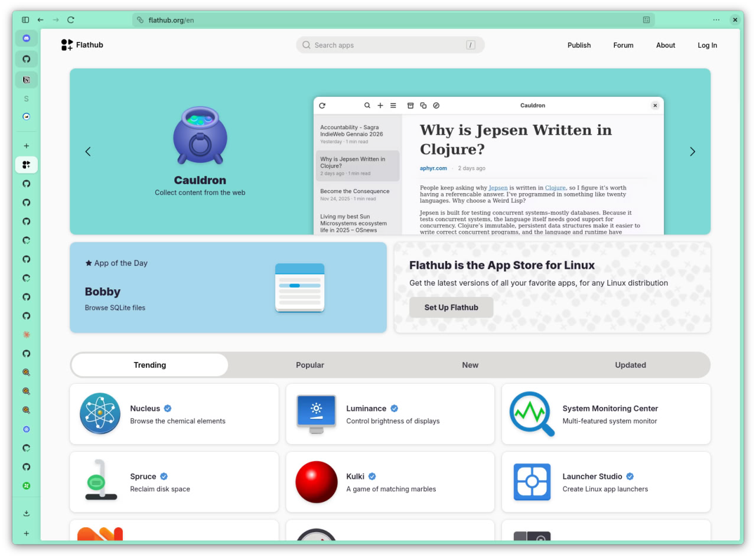
Task: Open the Notion pinned tab in the sidebar
Action: [26, 80]
